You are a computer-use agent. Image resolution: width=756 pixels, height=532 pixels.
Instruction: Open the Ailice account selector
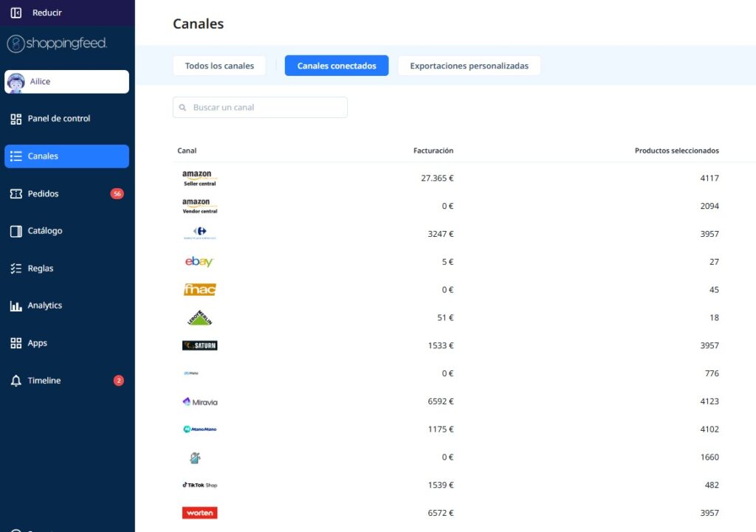click(66, 82)
